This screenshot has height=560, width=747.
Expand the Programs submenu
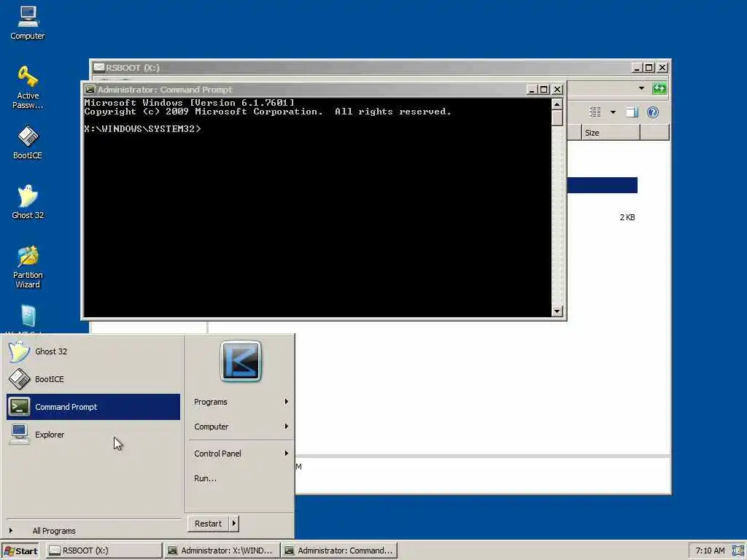[241, 402]
